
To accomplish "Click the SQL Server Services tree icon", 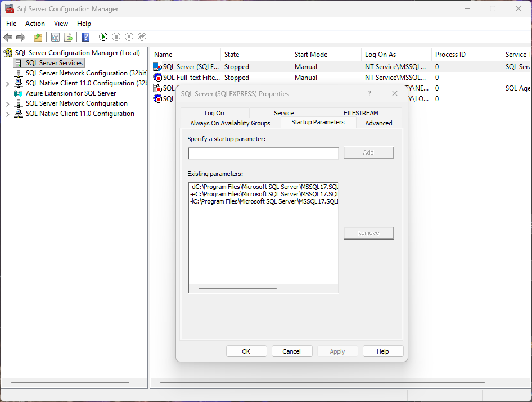I will 19,63.
